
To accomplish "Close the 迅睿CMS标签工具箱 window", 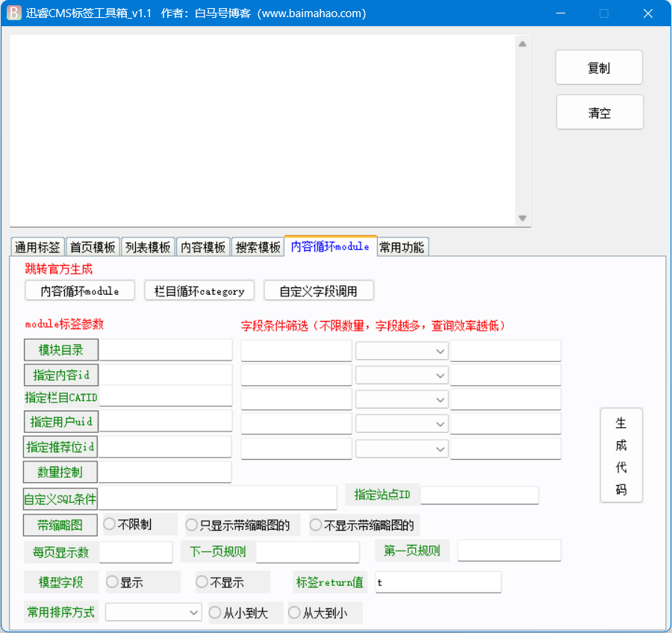I will click(x=648, y=13).
